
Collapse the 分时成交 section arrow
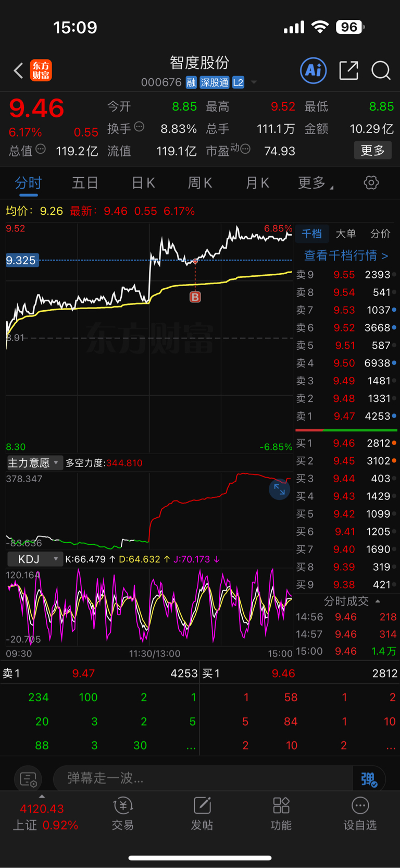[378, 601]
